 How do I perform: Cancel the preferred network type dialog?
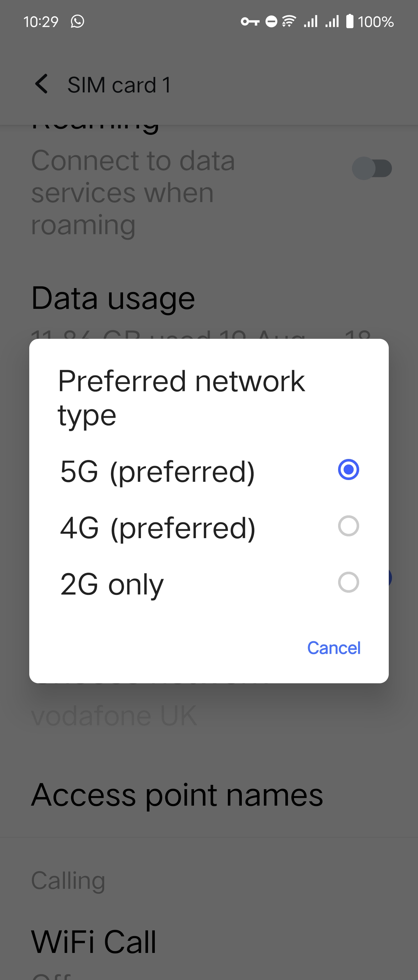point(333,648)
